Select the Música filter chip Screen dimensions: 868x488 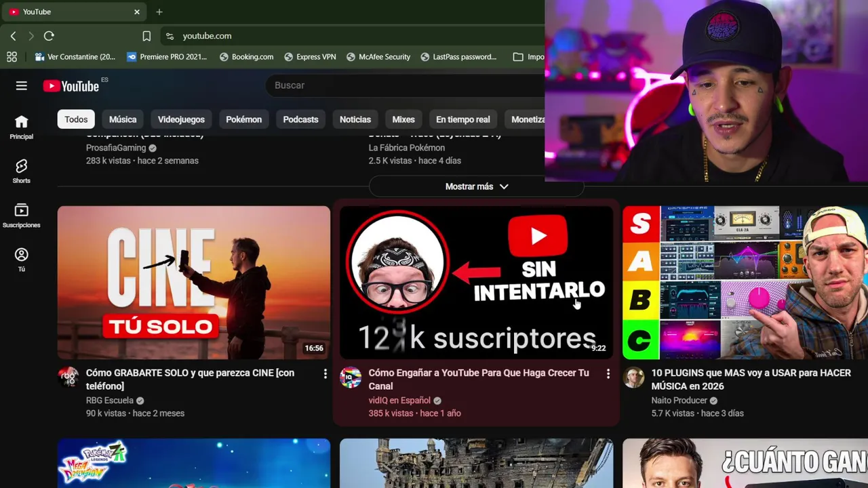pos(123,119)
